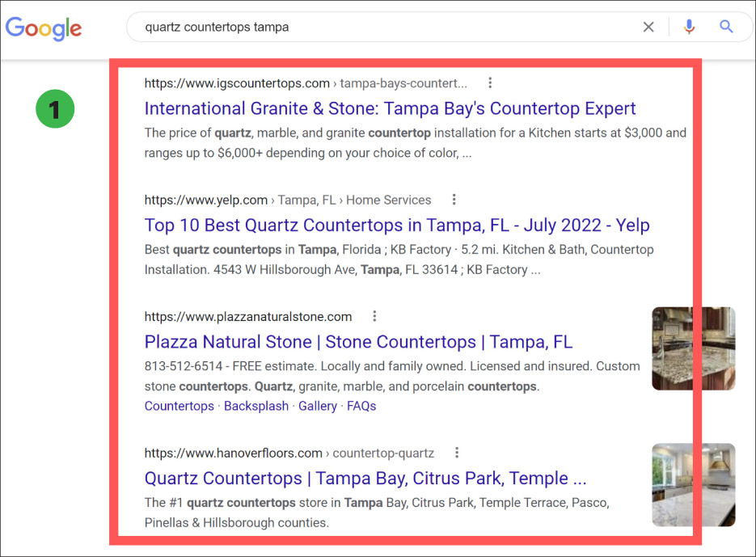Open Top 10 Best Quartz Countertops Yelp result

pyautogui.click(x=397, y=226)
